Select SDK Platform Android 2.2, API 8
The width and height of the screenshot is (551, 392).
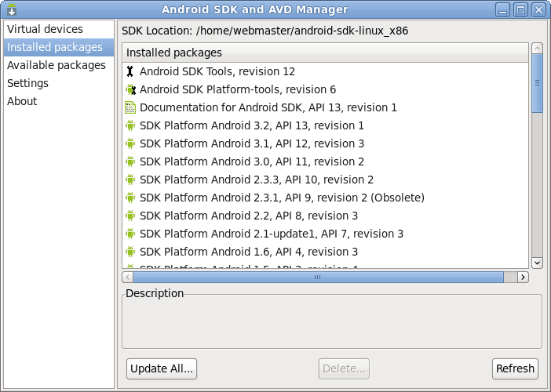point(326,216)
